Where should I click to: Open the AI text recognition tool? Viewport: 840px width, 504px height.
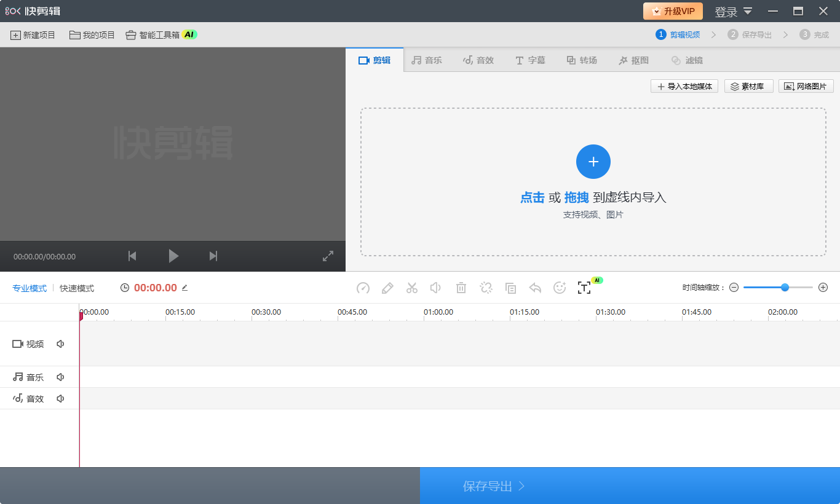[x=584, y=287]
